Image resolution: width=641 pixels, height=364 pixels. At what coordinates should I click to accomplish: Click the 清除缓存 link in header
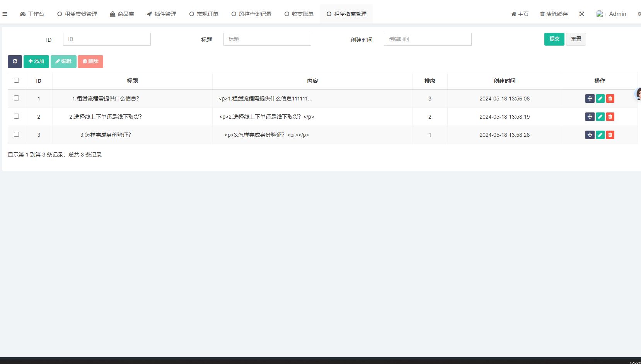click(554, 14)
